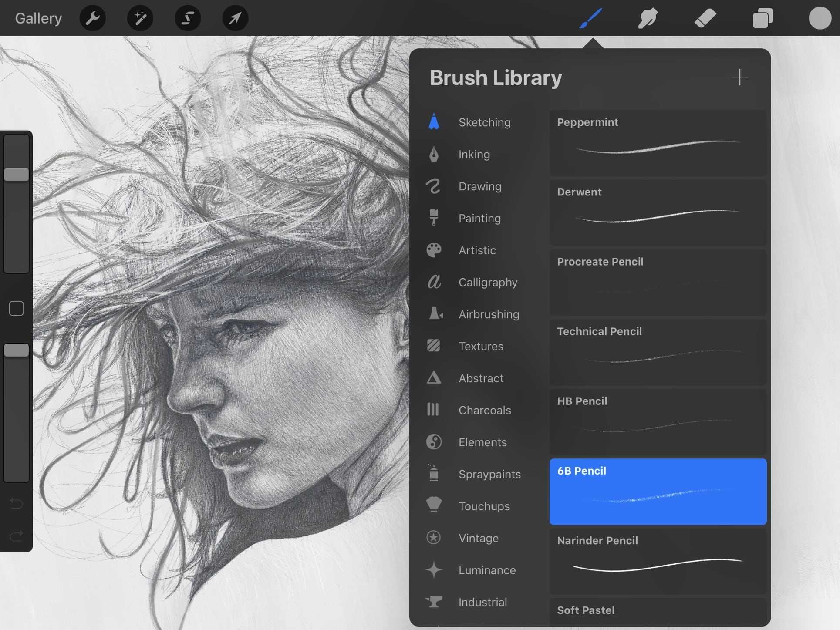Toggle to the Textures brush category
The image size is (840, 630).
(x=481, y=345)
